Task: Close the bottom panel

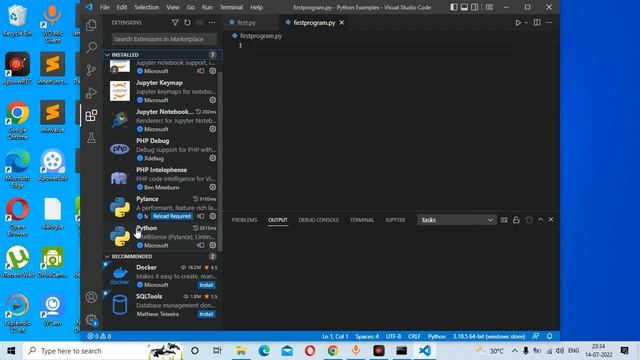Action: [551, 220]
